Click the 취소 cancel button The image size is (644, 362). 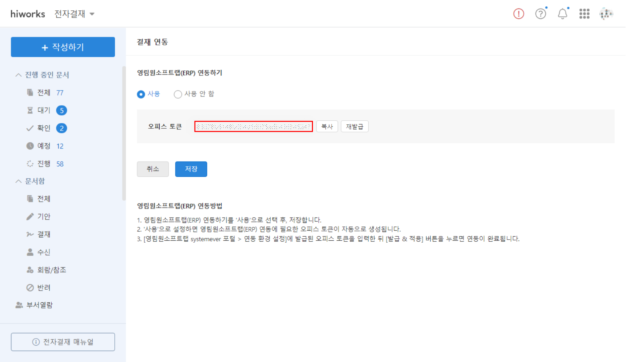tap(153, 169)
